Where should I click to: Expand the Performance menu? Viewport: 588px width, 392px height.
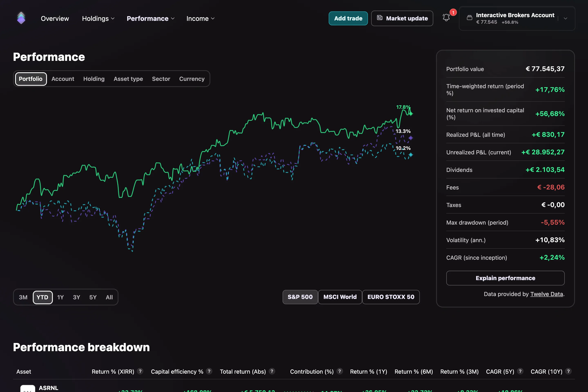(x=150, y=19)
